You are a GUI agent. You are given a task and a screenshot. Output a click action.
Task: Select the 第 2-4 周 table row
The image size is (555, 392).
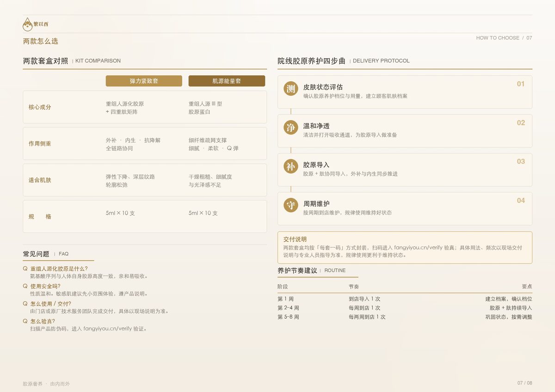[405, 308]
